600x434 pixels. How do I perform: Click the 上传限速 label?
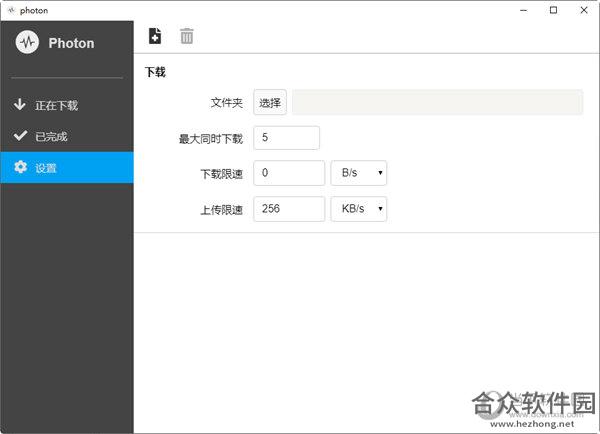point(222,210)
